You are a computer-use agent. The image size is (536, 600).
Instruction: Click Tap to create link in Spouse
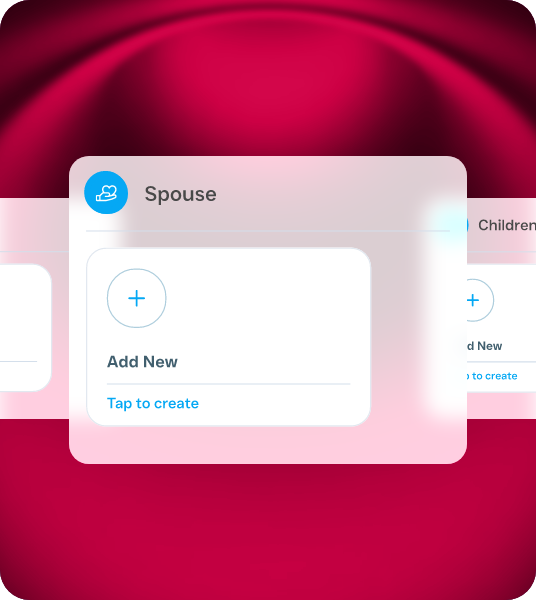(x=153, y=403)
